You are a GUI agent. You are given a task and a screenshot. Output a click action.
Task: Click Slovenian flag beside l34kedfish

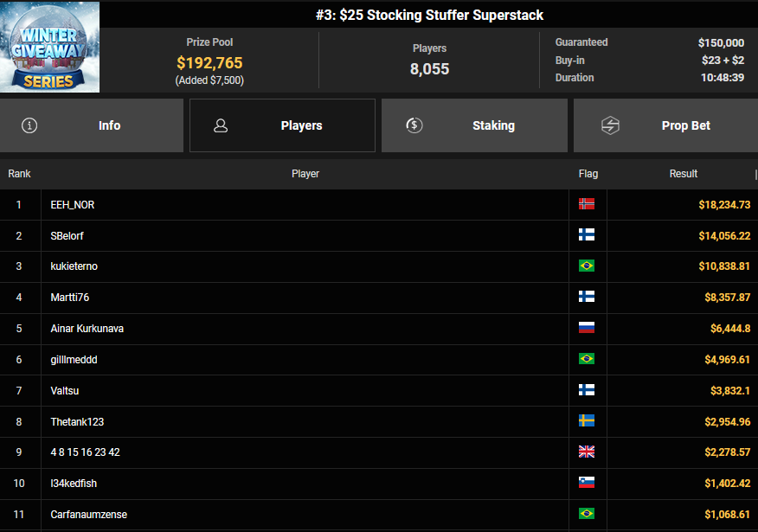pyautogui.click(x=587, y=483)
